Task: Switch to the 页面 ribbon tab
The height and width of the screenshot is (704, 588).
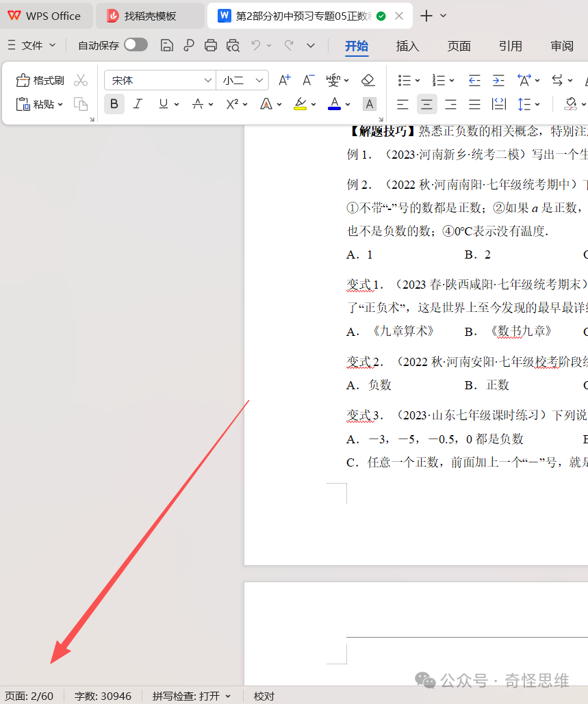Action: (459, 46)
